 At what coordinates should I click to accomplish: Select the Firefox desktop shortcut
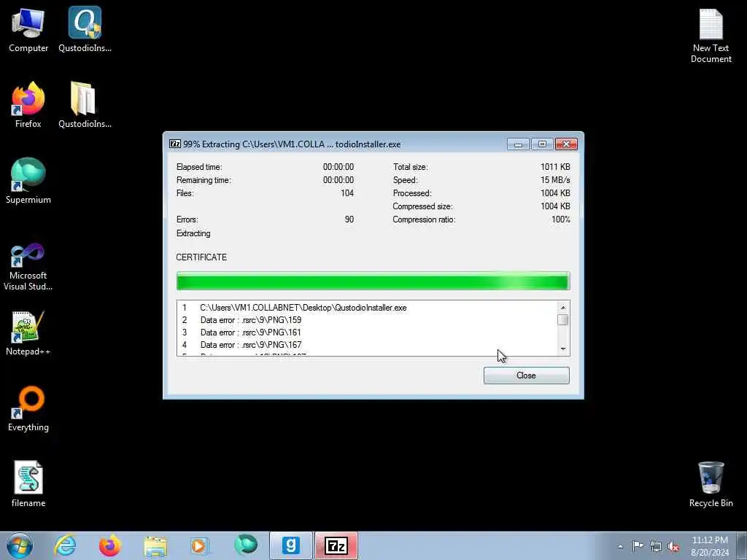(28, 105)
